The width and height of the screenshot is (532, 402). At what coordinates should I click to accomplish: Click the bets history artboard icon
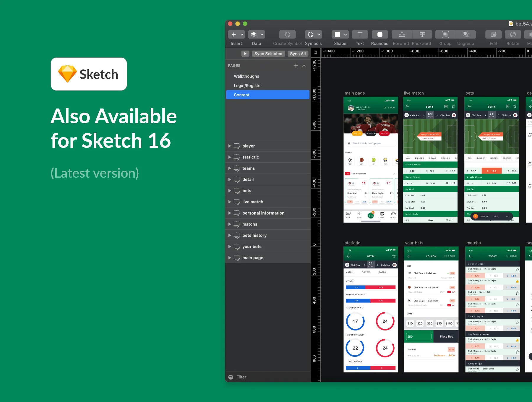click(x=237, y=236)
